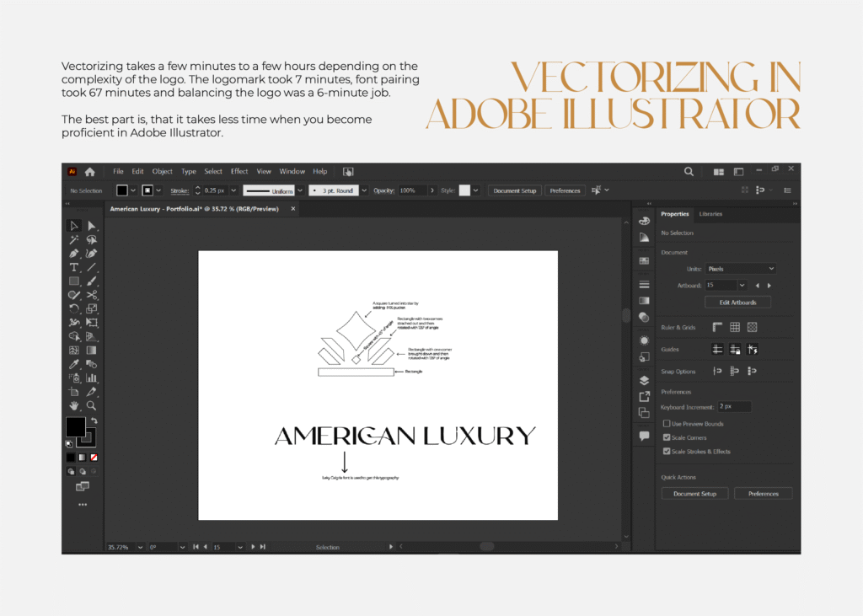
Task: Select the Gradient tool
Action: [91, 350]
